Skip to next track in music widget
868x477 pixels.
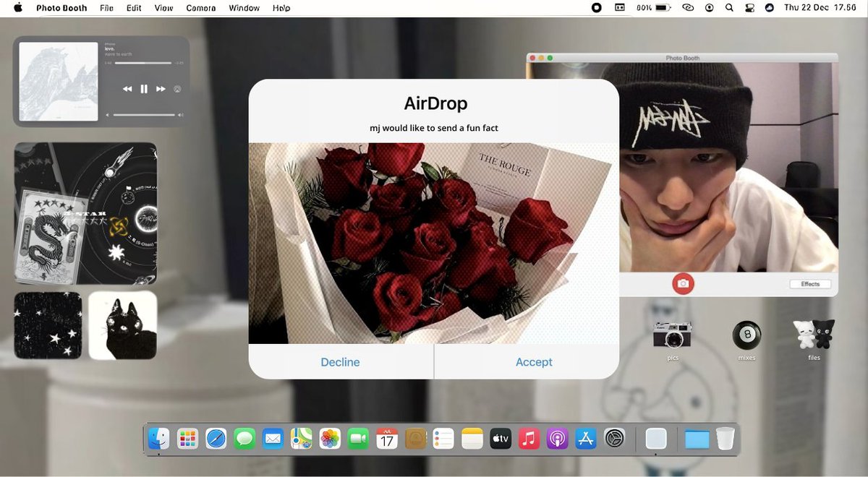pyautogui.click(x=161, y=89)
